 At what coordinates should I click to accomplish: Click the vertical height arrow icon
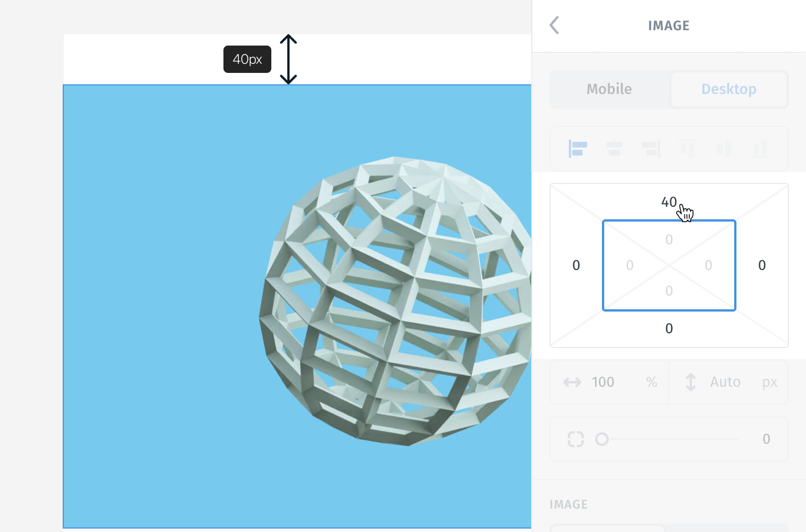[x=691, y=382]
